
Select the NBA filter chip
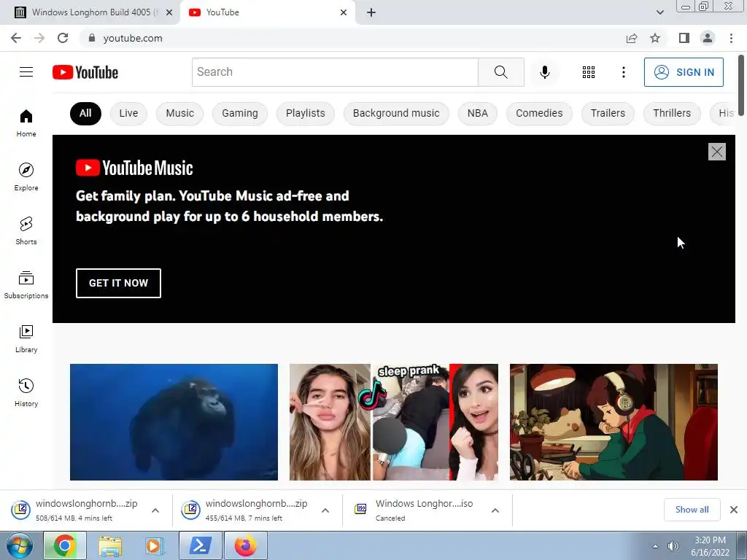478,113
